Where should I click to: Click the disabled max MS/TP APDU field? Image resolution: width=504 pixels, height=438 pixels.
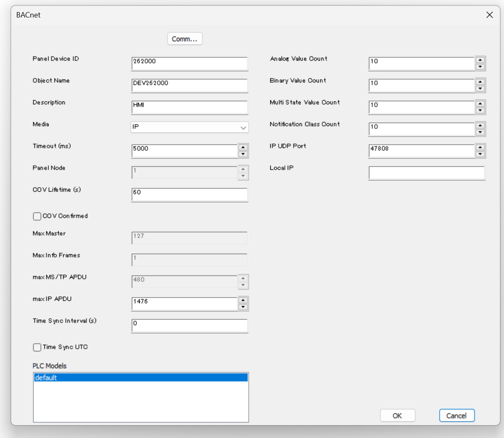pyautogui.click(x=185, y=282)
